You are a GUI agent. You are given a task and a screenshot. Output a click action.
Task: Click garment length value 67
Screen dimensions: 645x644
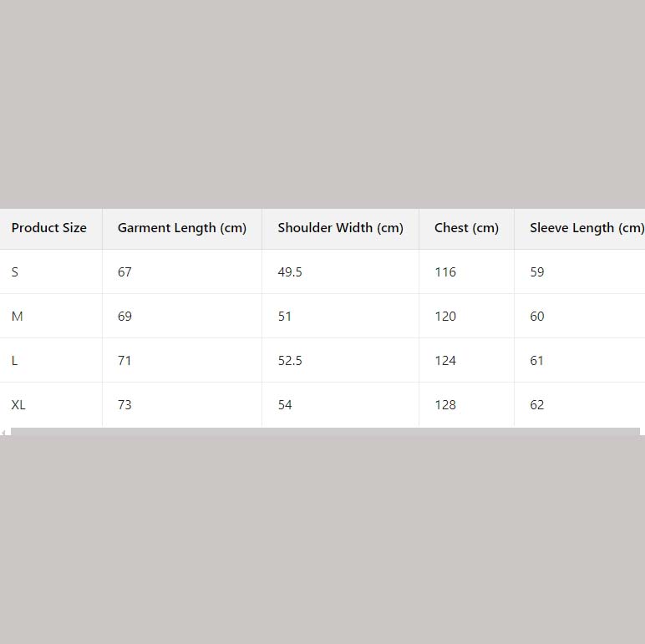pyautogui.click(x=124, y=272)
